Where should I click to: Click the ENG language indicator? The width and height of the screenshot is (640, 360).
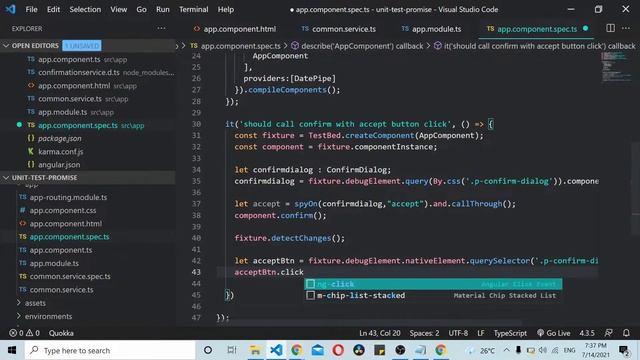569,350
